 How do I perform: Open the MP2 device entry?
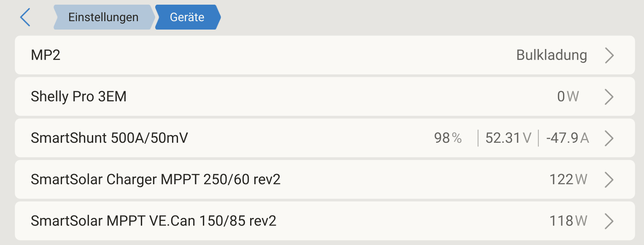(x=46, y=55)
